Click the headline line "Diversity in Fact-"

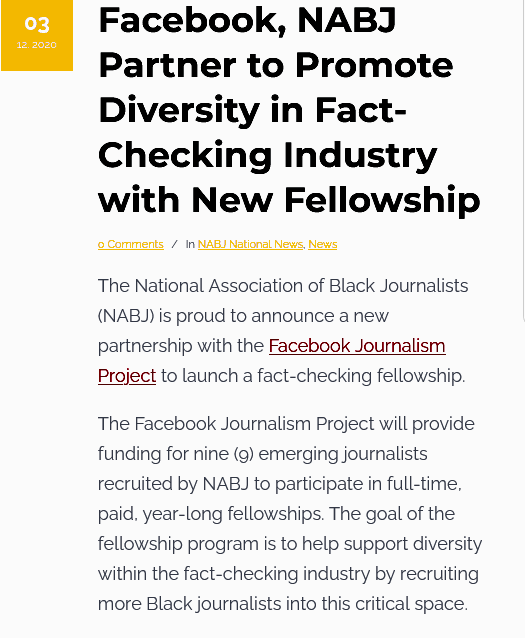(252, 110)
